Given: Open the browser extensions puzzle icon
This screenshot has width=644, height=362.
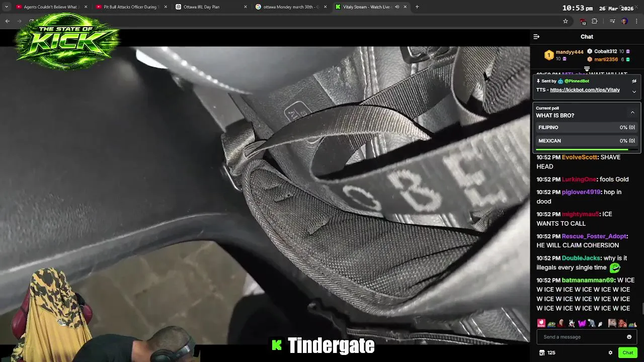Looking at the screenshot, I should click(x=595, y=21).
